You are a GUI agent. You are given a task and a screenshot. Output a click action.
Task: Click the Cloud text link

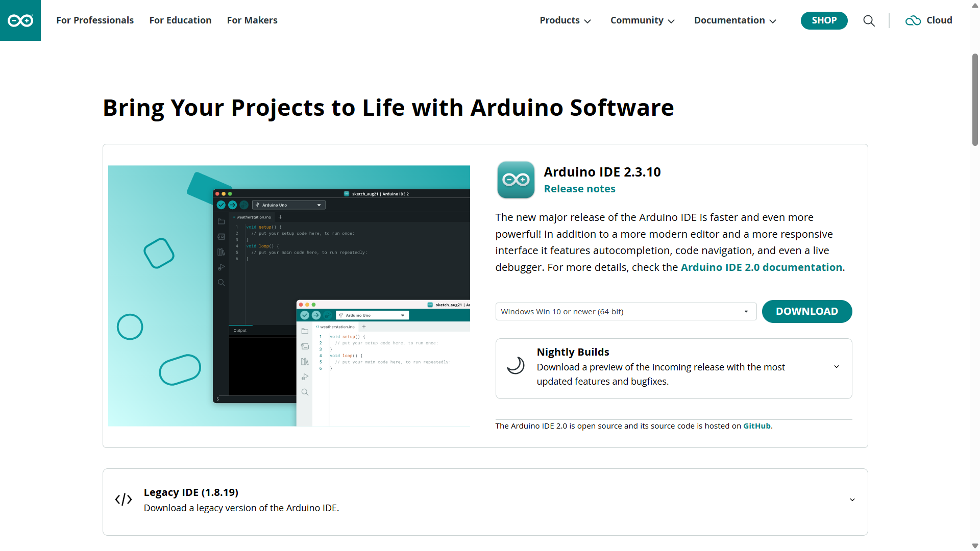[940, 20]
